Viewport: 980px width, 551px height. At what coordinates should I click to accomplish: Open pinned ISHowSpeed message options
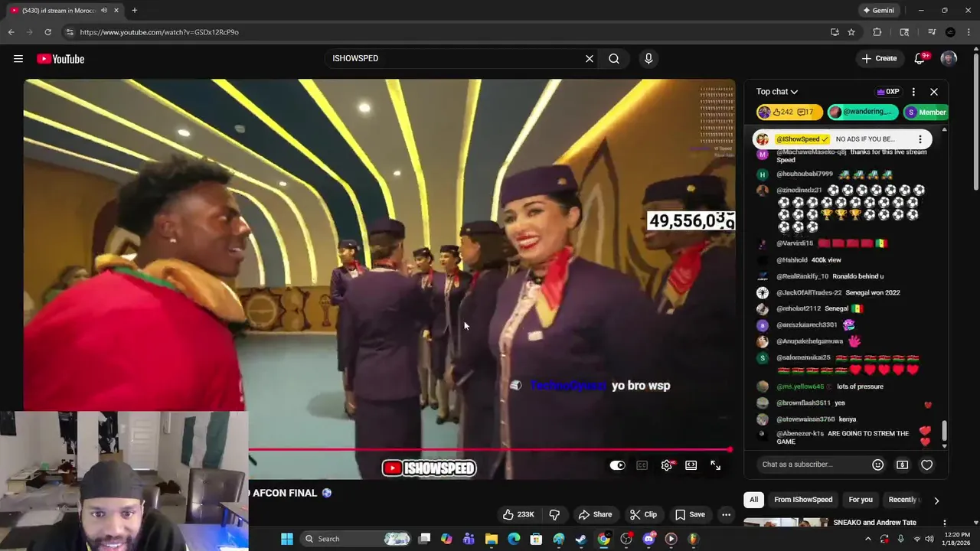tap(920, 139)
